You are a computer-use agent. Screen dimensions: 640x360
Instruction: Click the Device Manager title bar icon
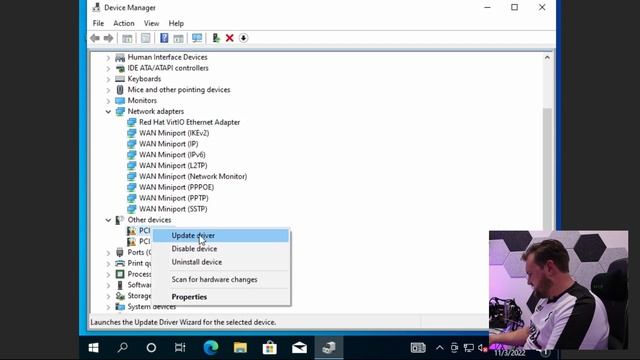pos(96,7)
